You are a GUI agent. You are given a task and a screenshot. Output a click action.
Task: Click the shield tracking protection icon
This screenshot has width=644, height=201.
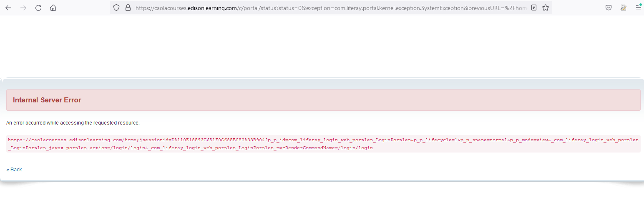[116, 8]
